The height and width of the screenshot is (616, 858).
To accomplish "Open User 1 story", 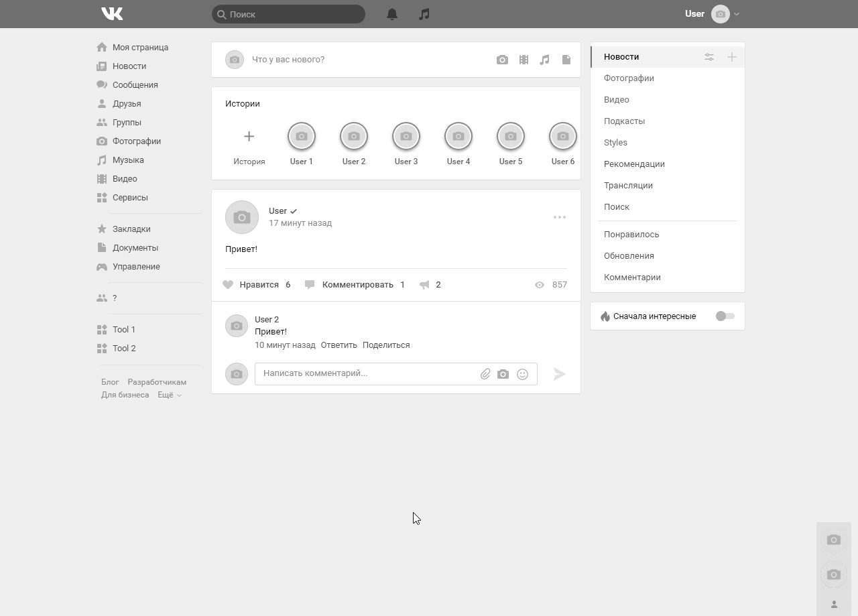I will point(302,137).
